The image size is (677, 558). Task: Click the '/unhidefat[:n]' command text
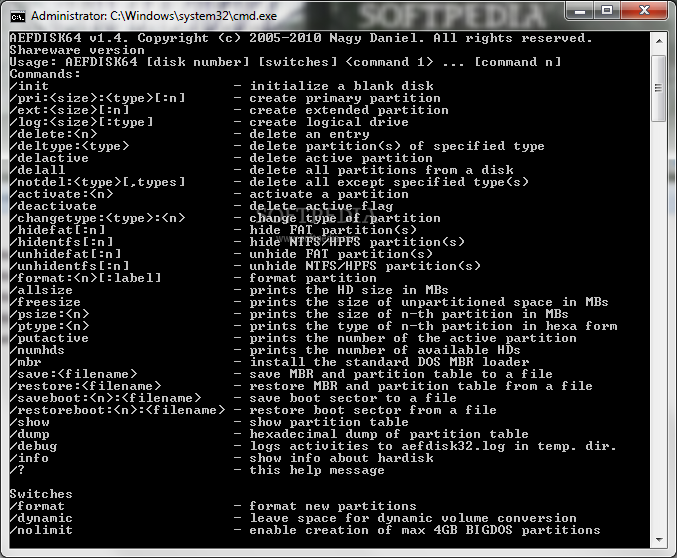pos(66,254)
